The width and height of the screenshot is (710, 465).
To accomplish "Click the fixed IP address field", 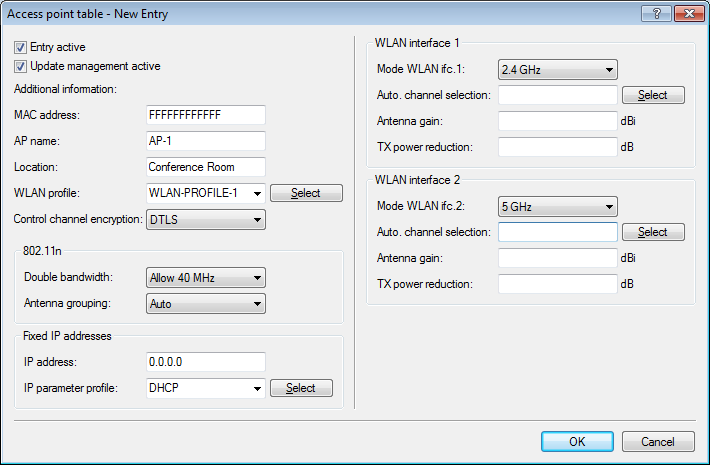I will pos(205,362).
